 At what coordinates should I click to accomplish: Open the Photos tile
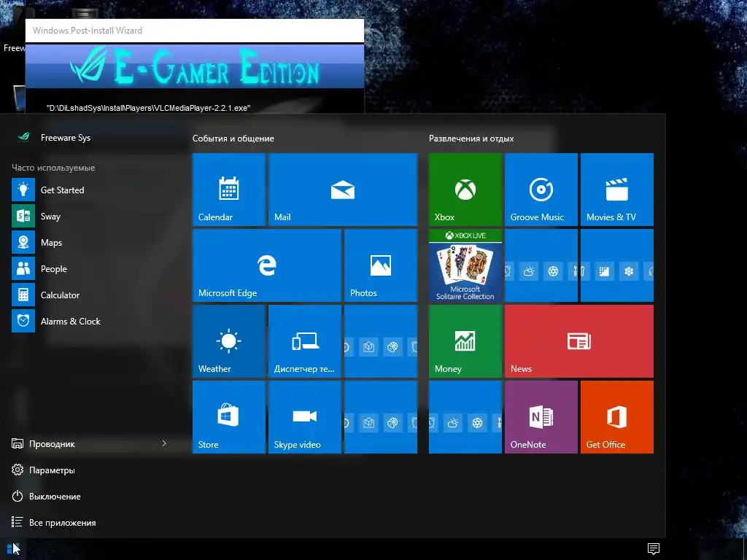click(x=381, y=265)
